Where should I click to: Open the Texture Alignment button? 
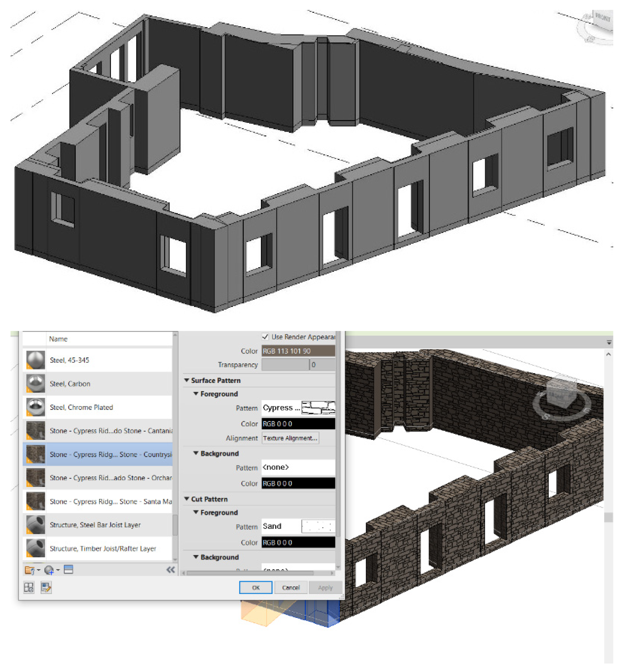[290, 438]
